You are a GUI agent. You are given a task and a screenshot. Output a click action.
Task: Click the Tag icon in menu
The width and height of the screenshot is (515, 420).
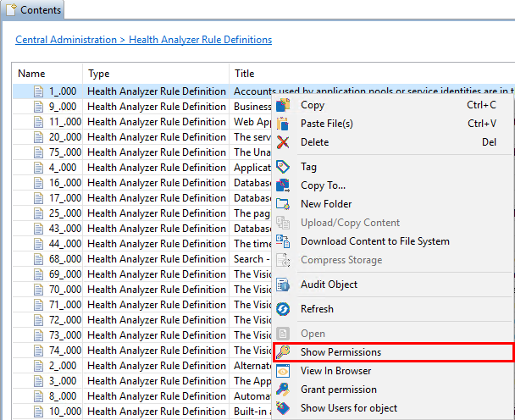pyautogui.click(x=284, y=167)
